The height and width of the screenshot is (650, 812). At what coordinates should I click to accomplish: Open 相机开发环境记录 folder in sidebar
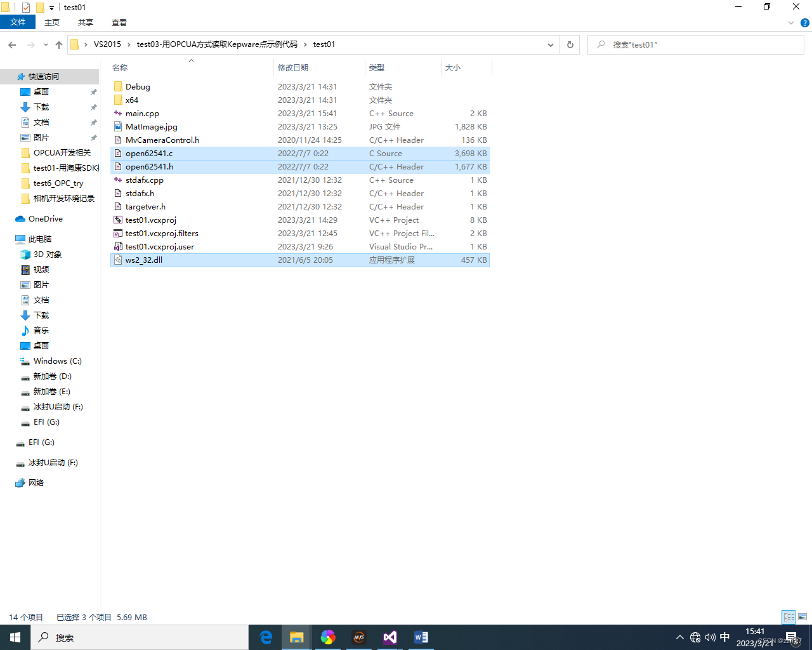point(64,199)
